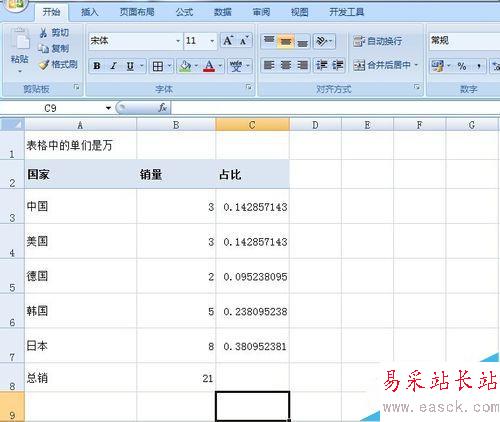
Task: Decrease font size with the small A
Action: tap(244, 41)
